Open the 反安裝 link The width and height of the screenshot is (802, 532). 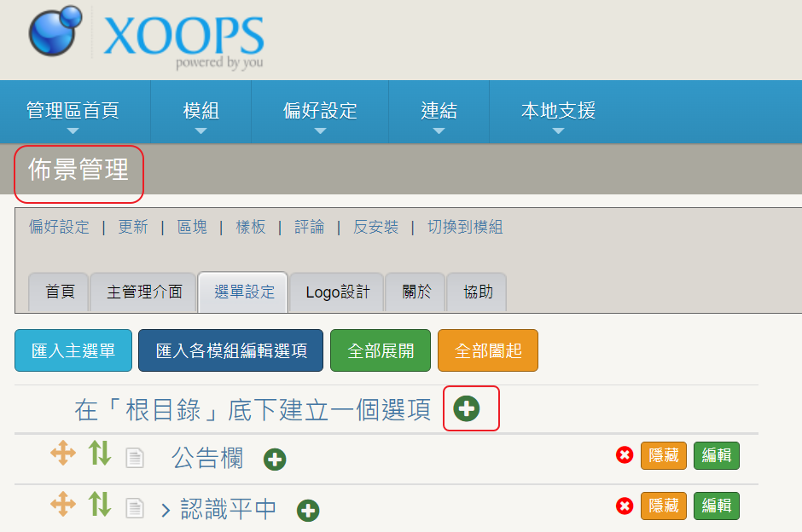pyautogui.click(x=375, y=227)
